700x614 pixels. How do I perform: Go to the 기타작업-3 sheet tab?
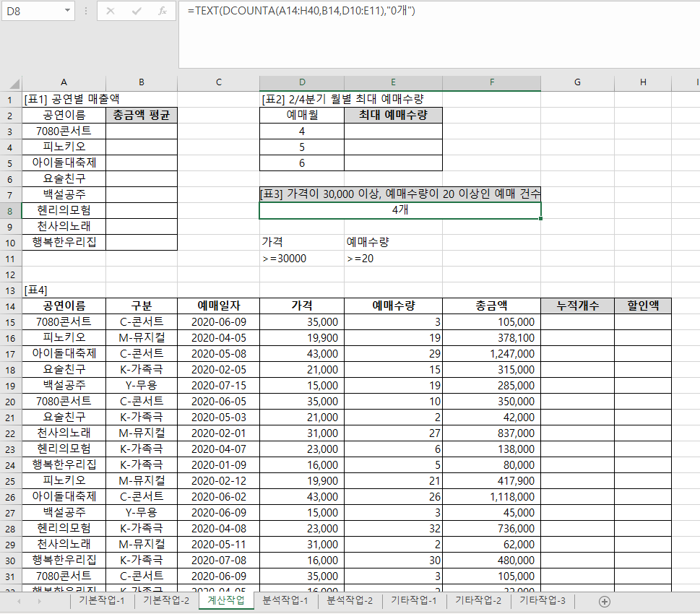point(543,601)
